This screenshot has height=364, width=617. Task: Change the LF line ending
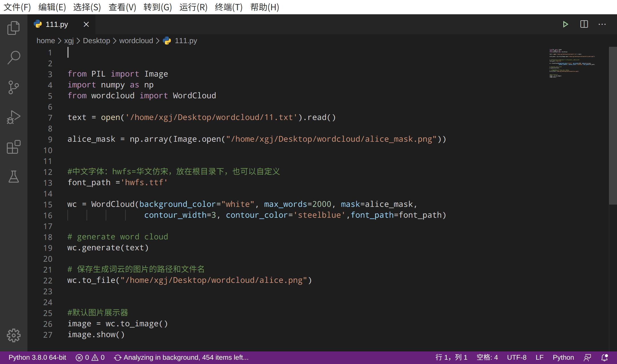pyautogui.click(x=539, y=357)
